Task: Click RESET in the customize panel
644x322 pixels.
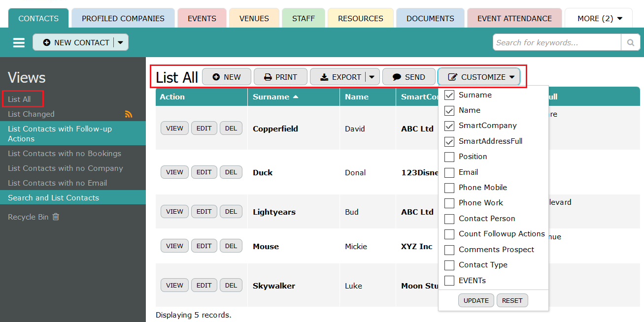Action: pos(512,300)
